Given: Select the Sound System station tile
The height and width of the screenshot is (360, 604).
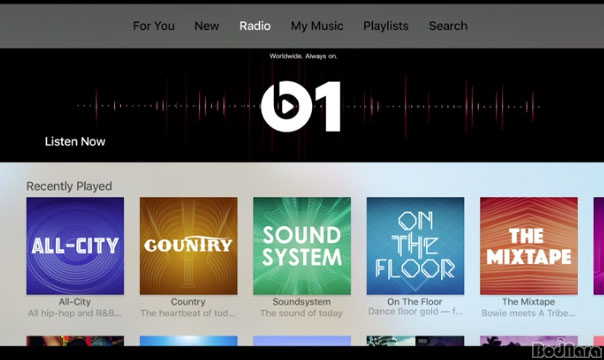Looking at the screenshot, I should (302, 246).
